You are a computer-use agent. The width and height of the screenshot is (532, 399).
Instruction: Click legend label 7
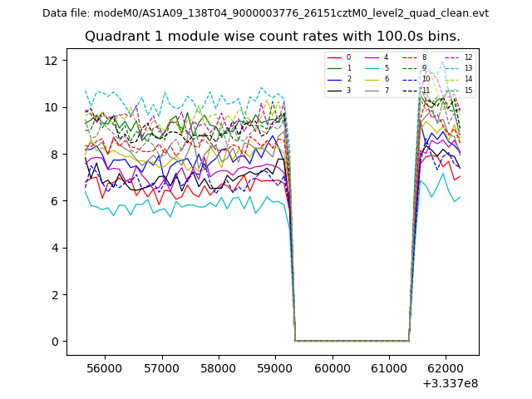click(x=386, y=90)
